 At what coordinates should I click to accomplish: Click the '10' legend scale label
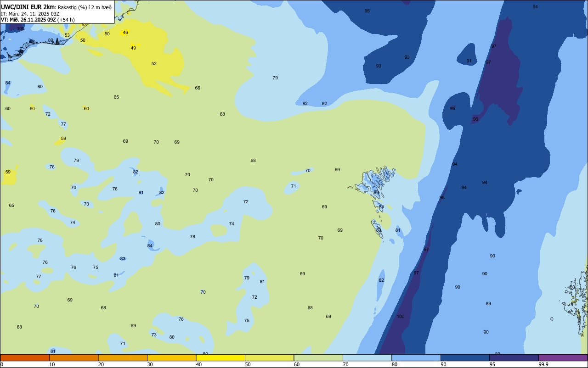tap(52, 364)
